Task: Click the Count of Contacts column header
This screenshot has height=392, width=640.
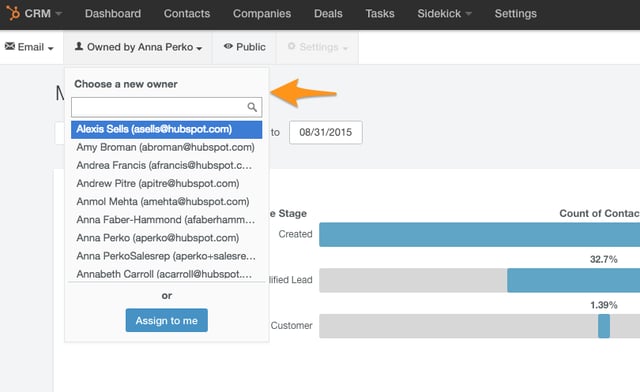Action: (600, 213)
